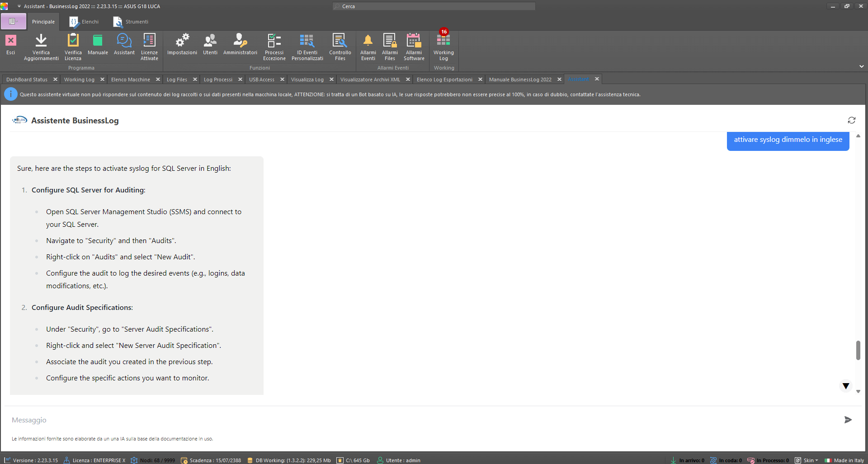
Task: Open Log Processi tab
Action: (x=218, y=80)
